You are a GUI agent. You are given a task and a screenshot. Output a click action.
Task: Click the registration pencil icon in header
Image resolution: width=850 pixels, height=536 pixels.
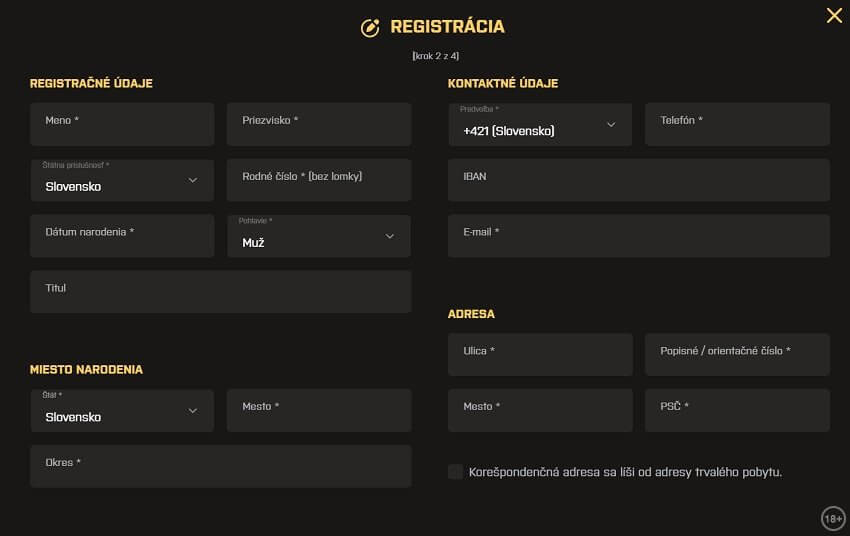pos(370,28)
